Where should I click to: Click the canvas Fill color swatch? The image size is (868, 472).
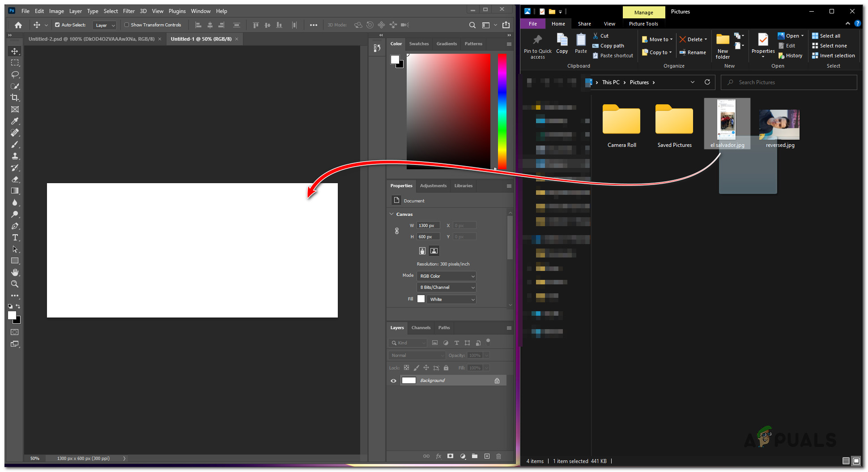click(x=421, y=299)
